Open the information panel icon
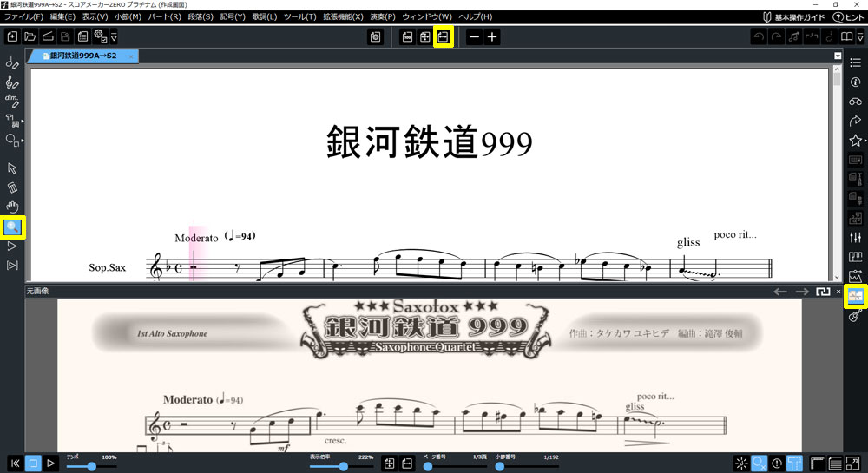868x473 pixels. 855,82
